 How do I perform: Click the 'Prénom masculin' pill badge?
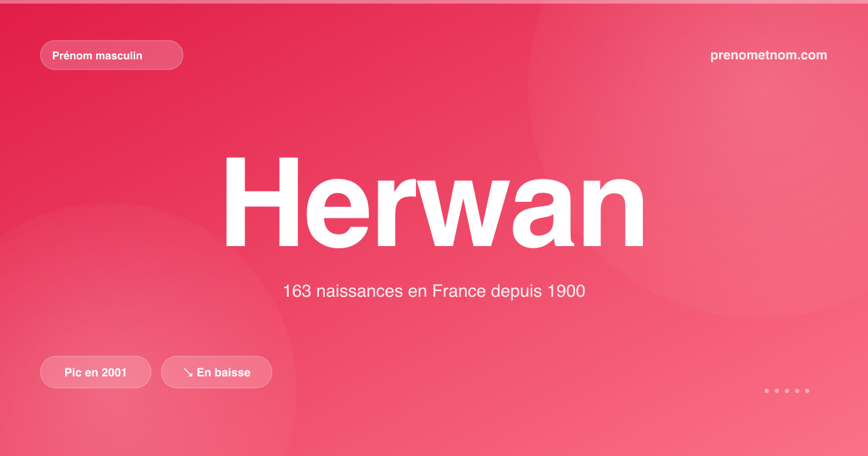111,55
